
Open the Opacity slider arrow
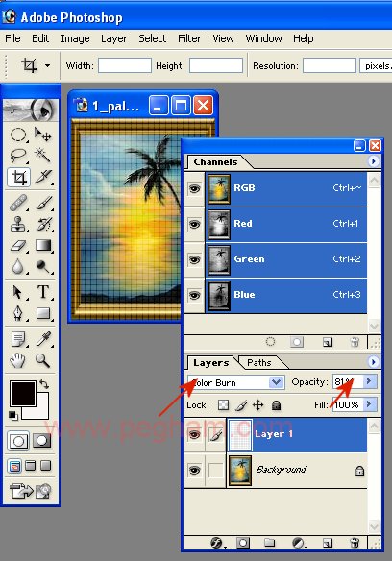(x=369, y=381)
